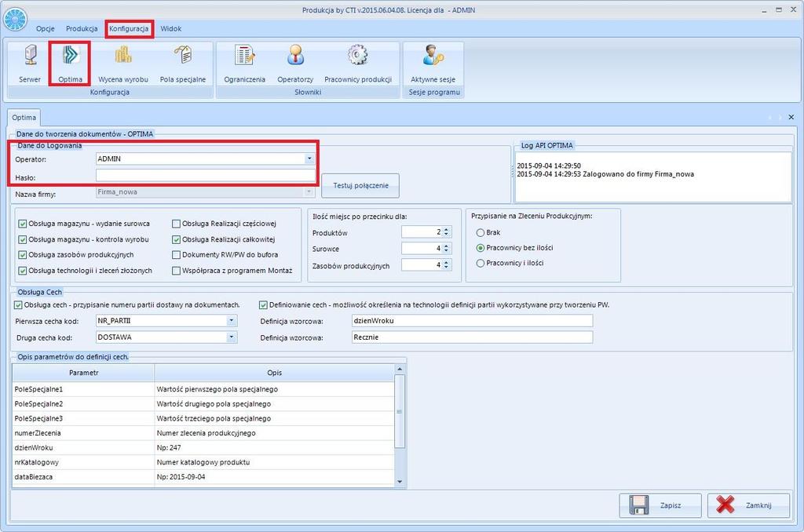The image size is (804, 532).
Task: Select the numerZlecenia parameter row
Action: (x=203, y=433)
